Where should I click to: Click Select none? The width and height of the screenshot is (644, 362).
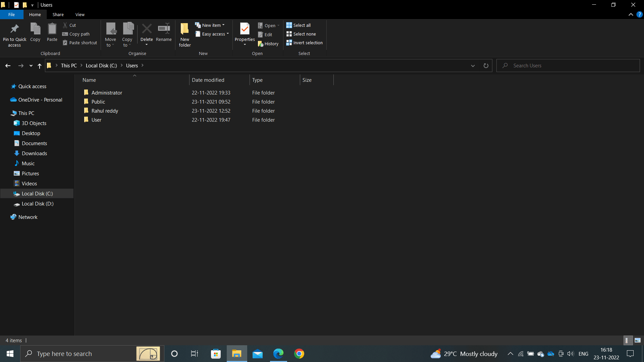click(301, 34)
